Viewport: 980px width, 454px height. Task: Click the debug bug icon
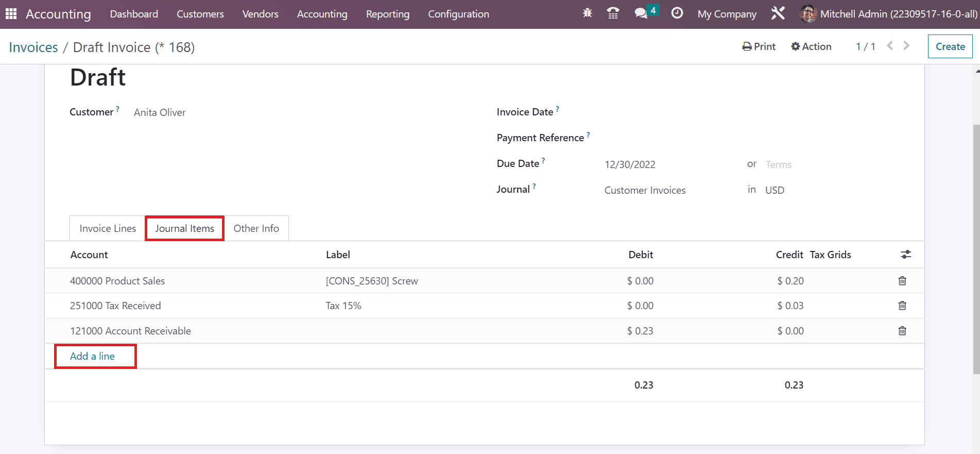[x=587, y=13]
